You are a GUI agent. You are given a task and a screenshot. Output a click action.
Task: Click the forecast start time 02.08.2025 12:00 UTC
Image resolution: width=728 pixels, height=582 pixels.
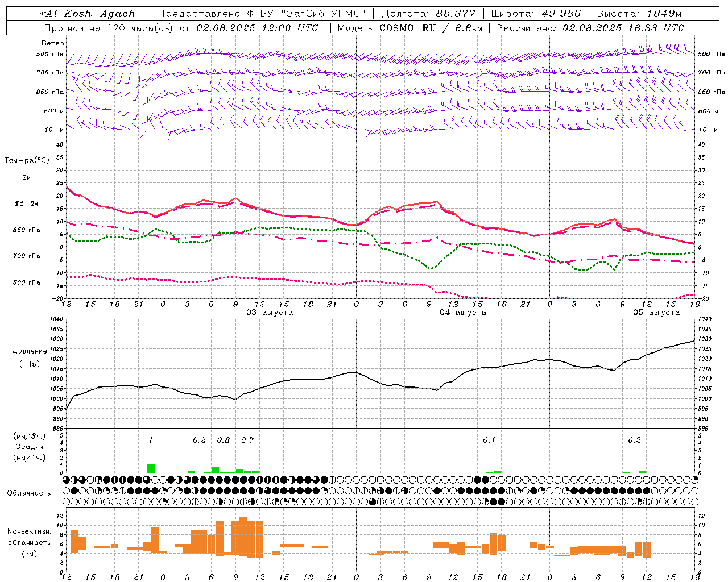tap(258, 28)
